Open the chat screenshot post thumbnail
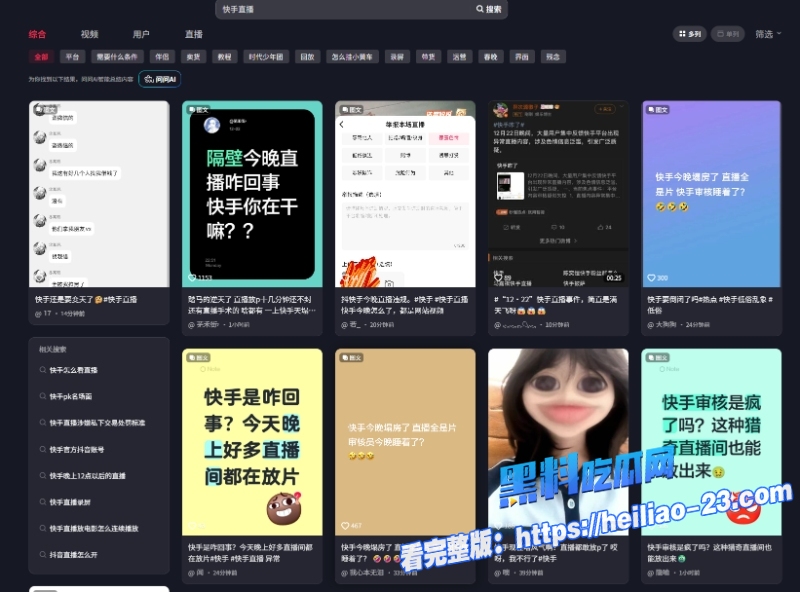 tap(99, 194)
